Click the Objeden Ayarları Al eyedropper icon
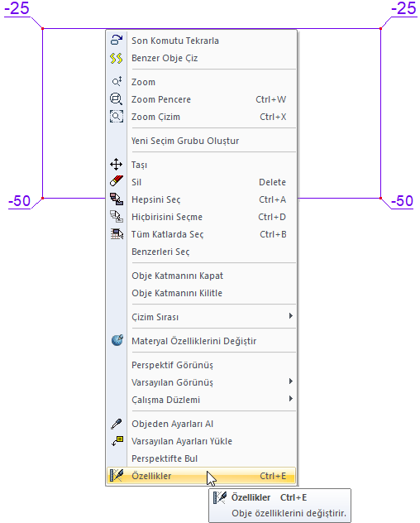The height and width of the screenshot is (523, 420). 117,424
